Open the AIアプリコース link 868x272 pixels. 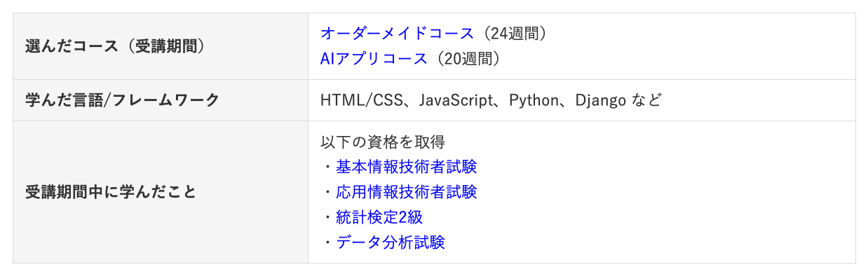(374, 58)
